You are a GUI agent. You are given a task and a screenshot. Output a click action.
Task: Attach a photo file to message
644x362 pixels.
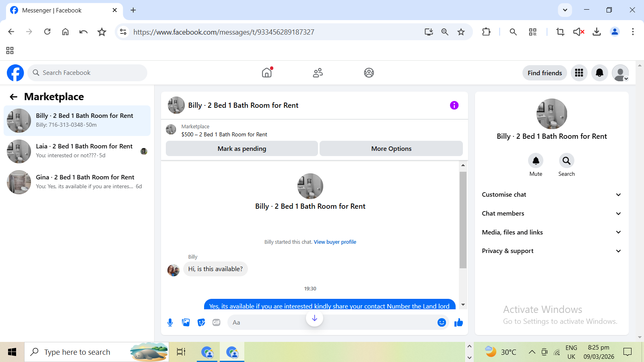(186, 323)
